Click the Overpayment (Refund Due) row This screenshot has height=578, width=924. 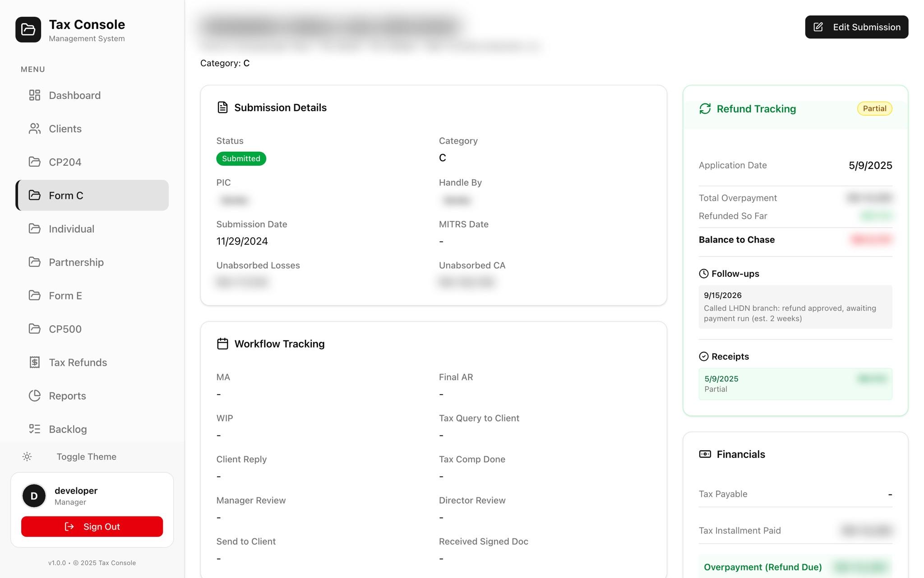[x=795, y=567]
